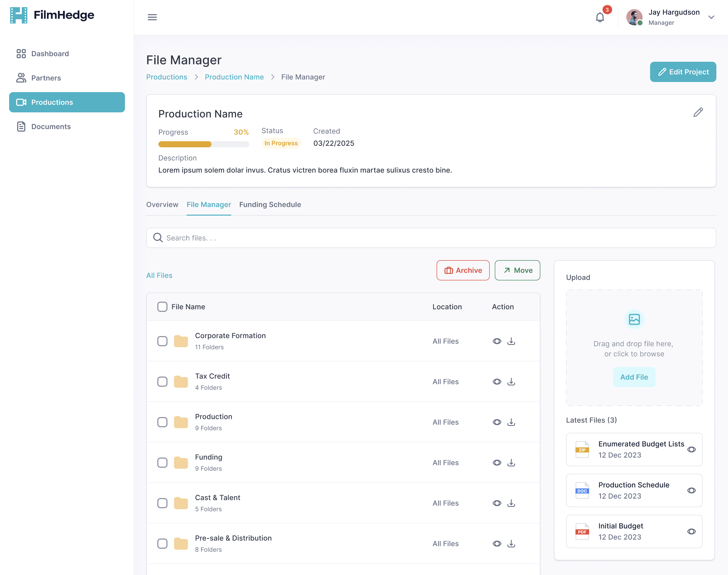Download the Funding folder
Screen dimensions: 728x575
tap(511, 463)
